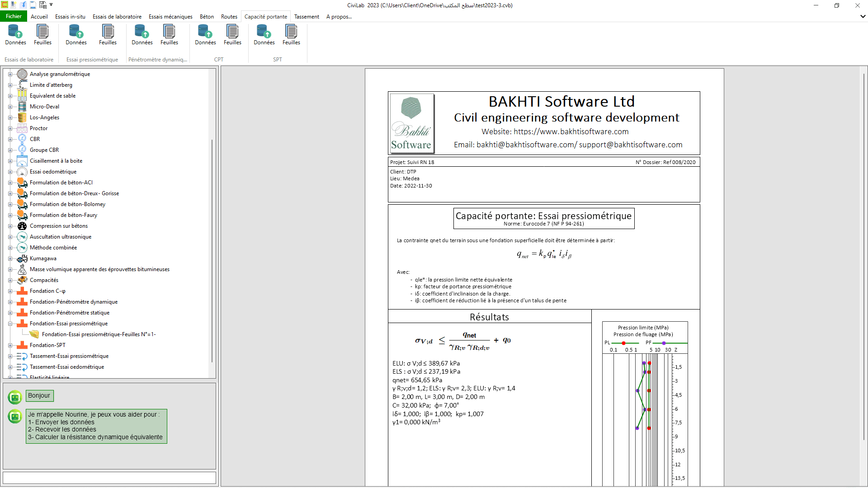
Task: Click the Projet: Suivi RN 18 line
Action: (x=412, y=162)
